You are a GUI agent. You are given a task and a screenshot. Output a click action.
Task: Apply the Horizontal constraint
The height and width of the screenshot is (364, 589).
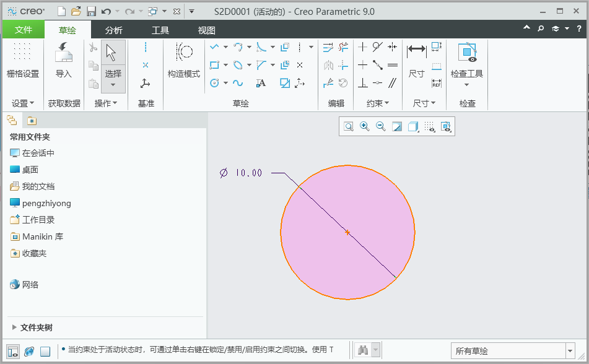362,65
